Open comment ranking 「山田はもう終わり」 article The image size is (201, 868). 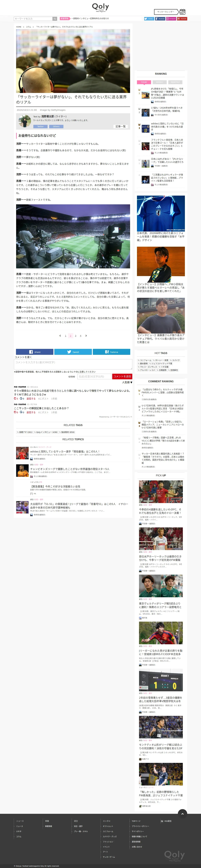163,393
